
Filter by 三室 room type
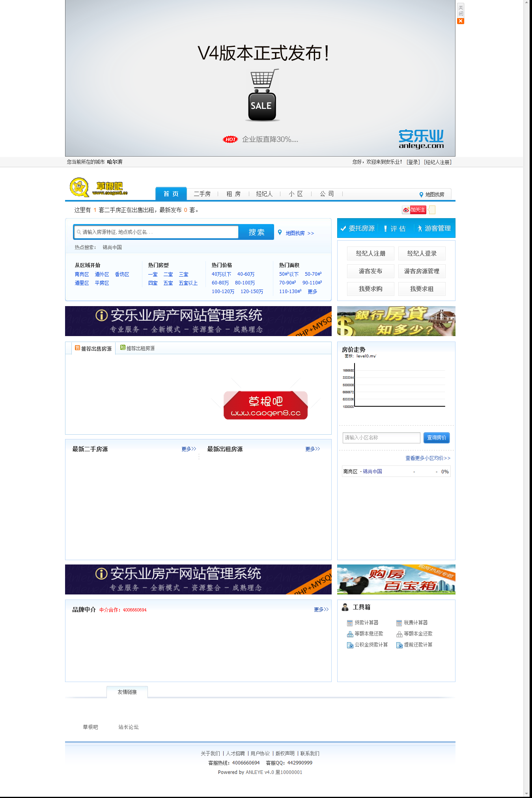pos(183,274)
